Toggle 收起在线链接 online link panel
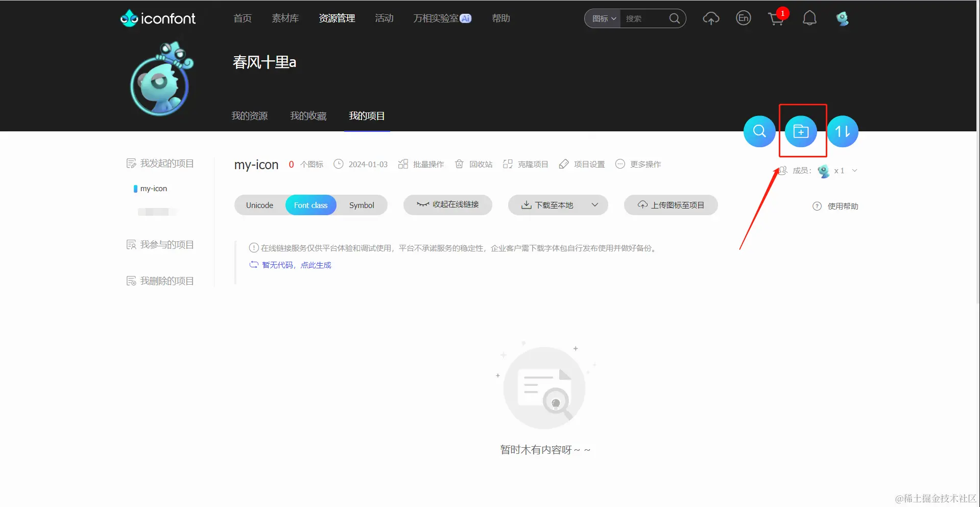980x507 pixels. pos(447,205)
